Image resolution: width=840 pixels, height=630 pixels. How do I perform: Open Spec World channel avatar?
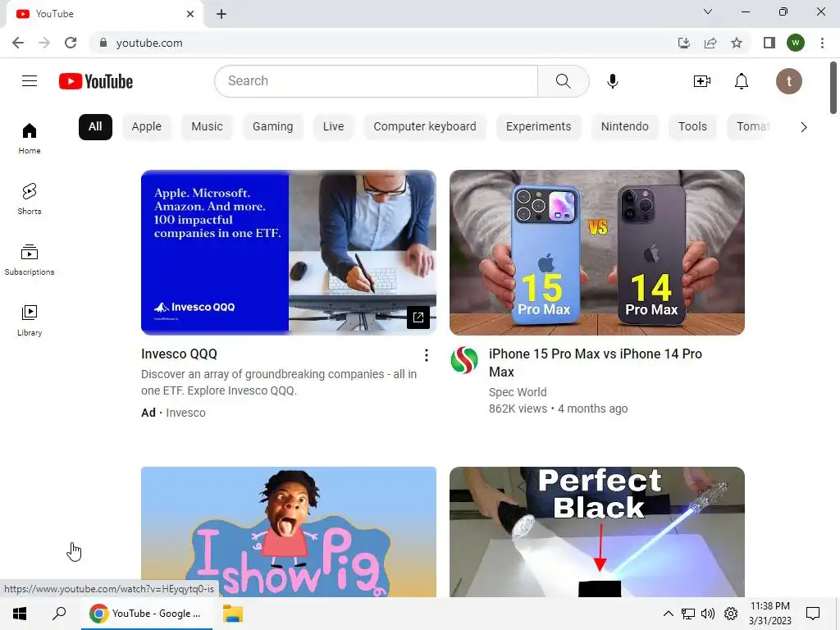point(464,360)
